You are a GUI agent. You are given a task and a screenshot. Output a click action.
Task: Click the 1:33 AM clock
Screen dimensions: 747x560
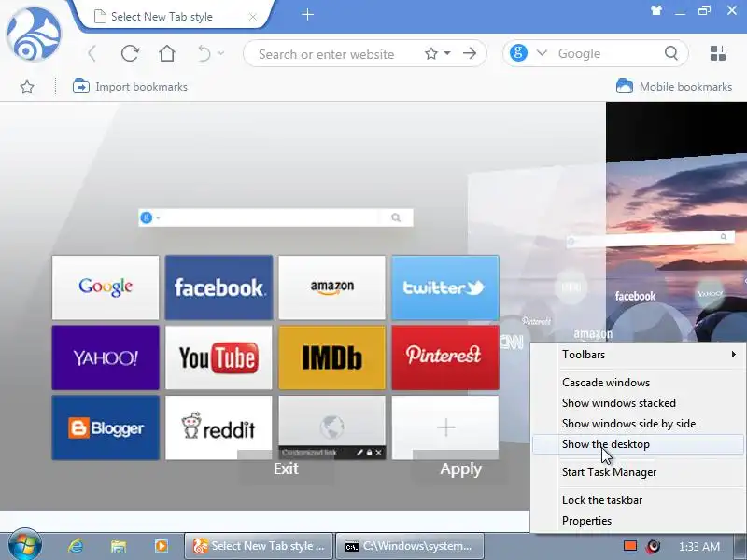[x=698, y=546]
